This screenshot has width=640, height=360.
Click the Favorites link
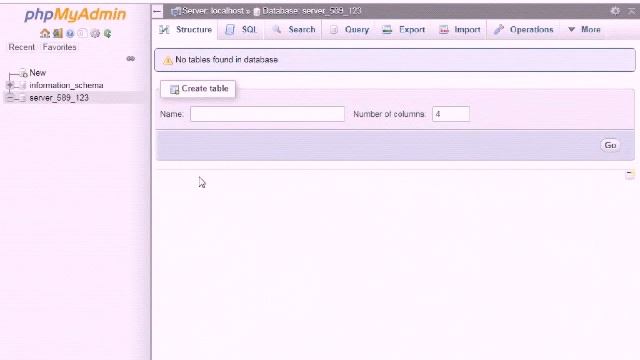[60, 47]
